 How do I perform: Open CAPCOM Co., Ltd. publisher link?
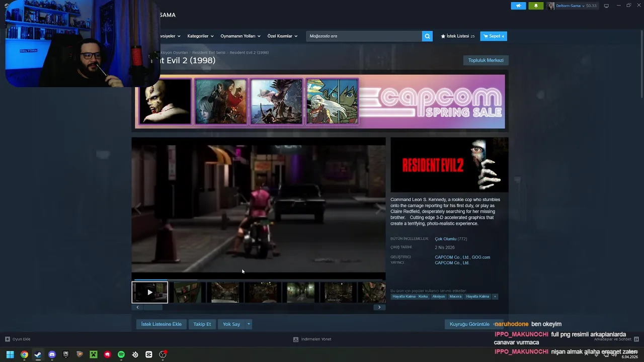(x=452, y=262)
